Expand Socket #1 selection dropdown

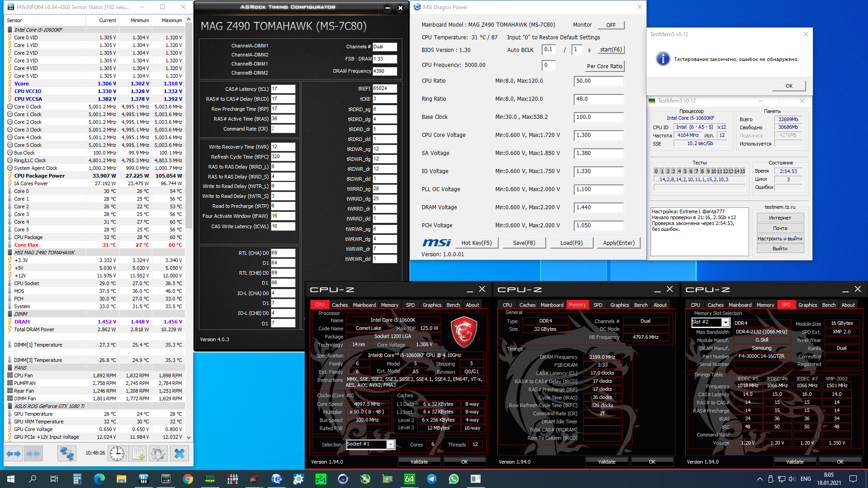[x=390, y=445]
